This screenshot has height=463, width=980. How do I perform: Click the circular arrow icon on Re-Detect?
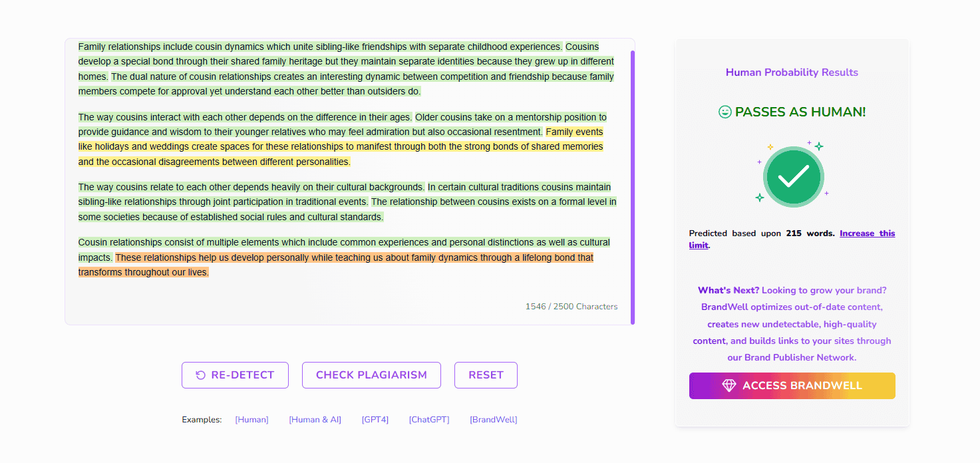[x=200, y=375]
